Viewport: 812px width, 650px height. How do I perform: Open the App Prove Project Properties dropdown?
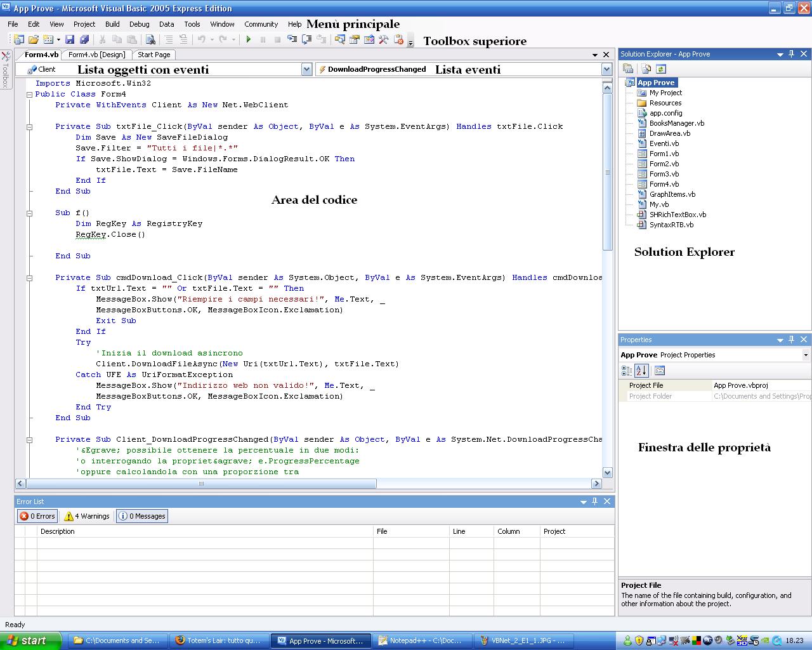pos(806,355)
